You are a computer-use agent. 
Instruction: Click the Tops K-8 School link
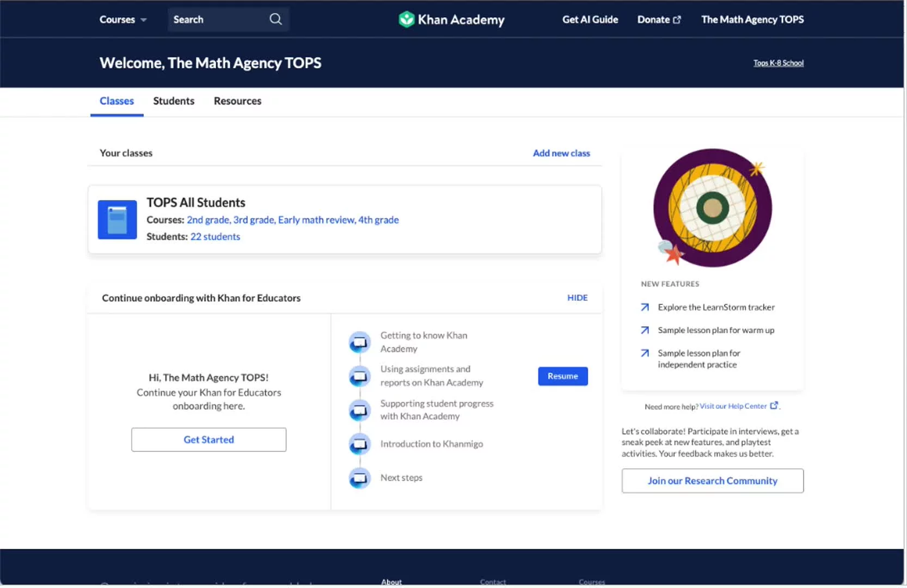[x=779, y=63]
